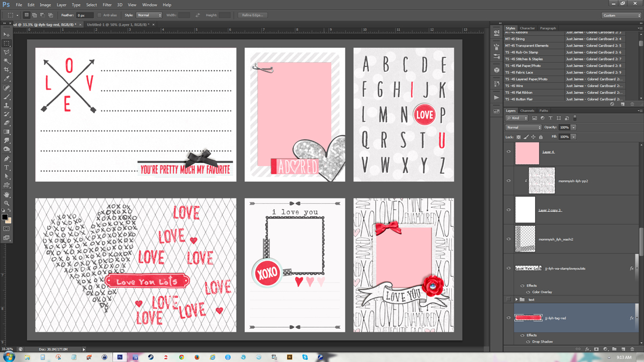Open the Fill slider dropdown arrow
Viewport: 644px width, 362px height.
[573, 137]
